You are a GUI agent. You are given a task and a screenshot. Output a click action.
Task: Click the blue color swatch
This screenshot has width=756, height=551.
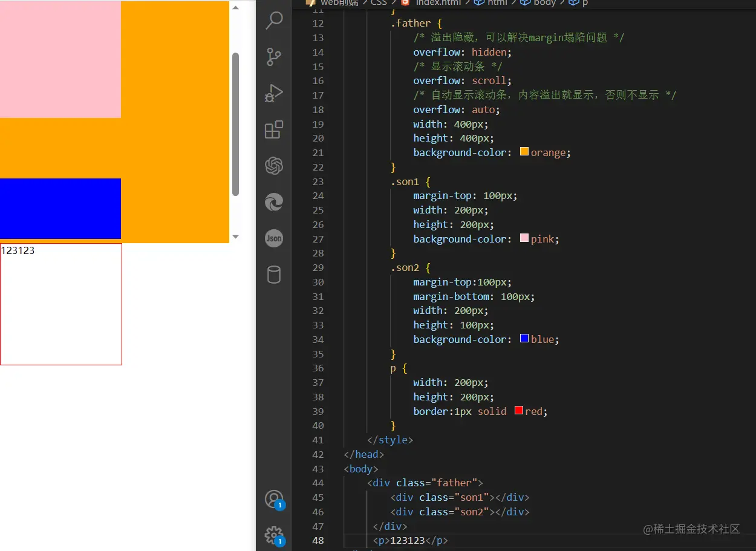[x=524, y=339]
